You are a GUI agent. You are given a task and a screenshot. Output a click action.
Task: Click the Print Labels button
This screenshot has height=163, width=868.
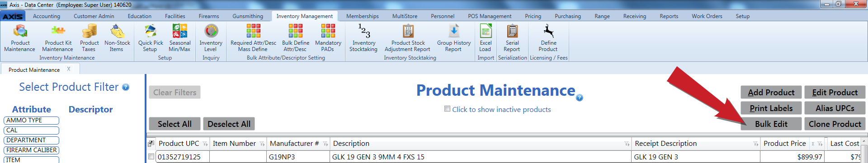pos(771,108)
